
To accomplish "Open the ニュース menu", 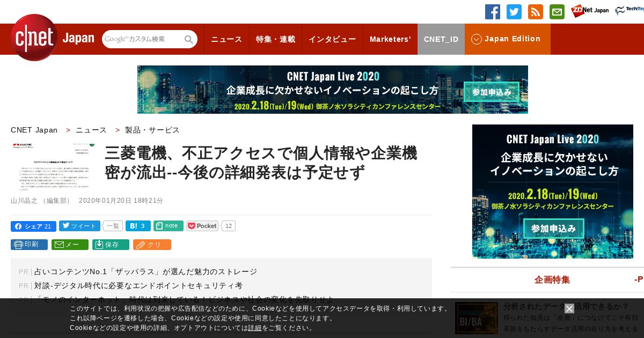I will coord(226,39).
